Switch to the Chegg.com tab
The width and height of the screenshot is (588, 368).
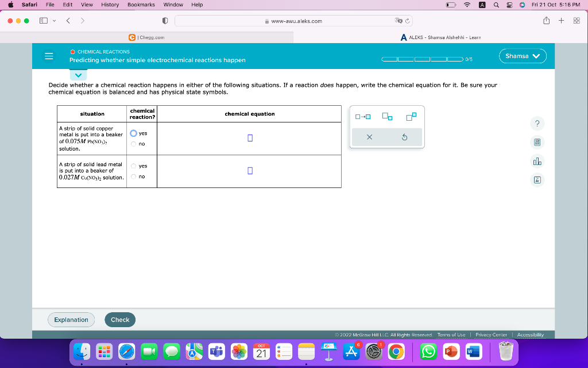coord(146,37)
